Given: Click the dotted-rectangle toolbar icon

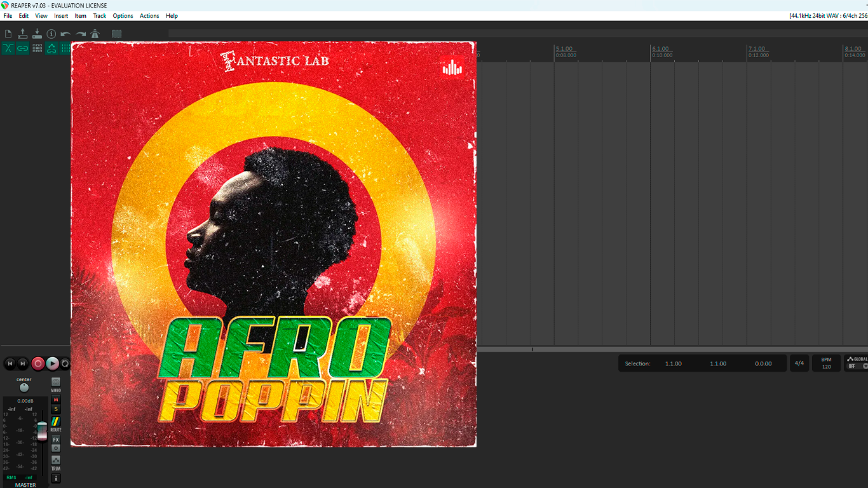Looking at the screenshot, I should click(116, 34).
